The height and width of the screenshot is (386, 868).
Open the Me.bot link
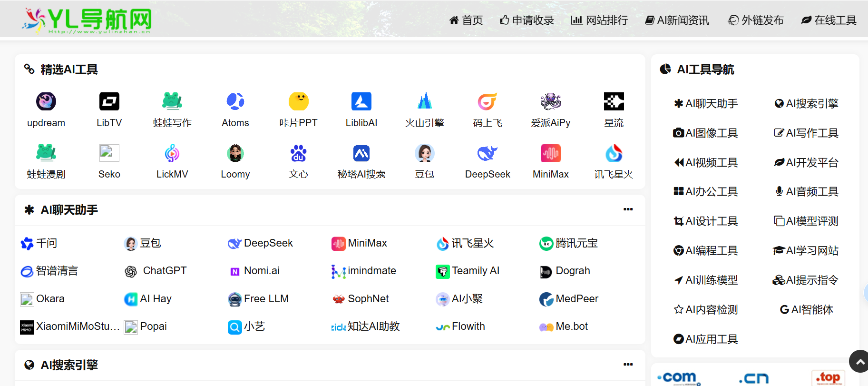pos(564,327)
